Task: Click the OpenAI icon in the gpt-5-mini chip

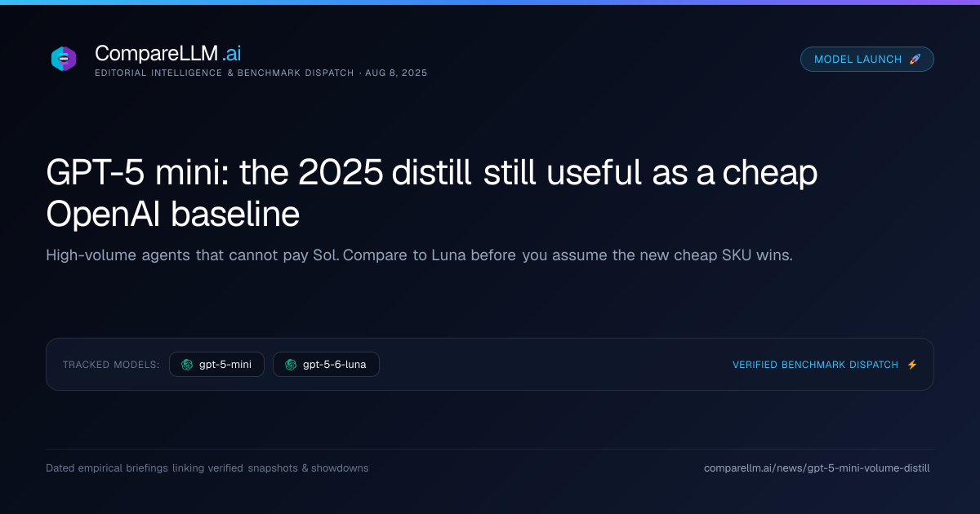Action: [x=187, y=365]
